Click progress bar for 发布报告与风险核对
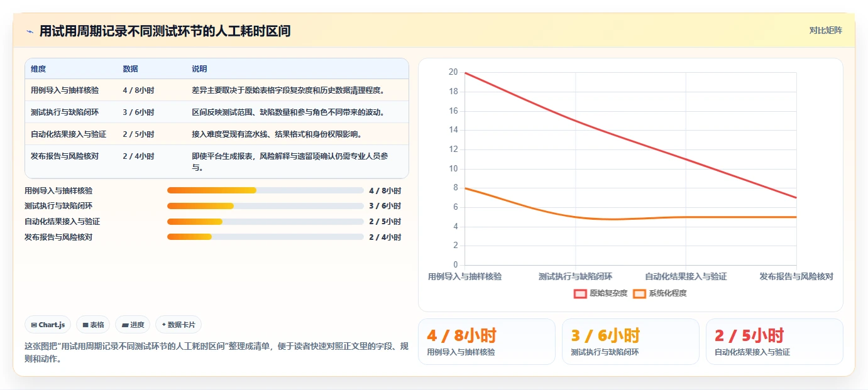Screen dimensions: 868x390 pos(265,237)
